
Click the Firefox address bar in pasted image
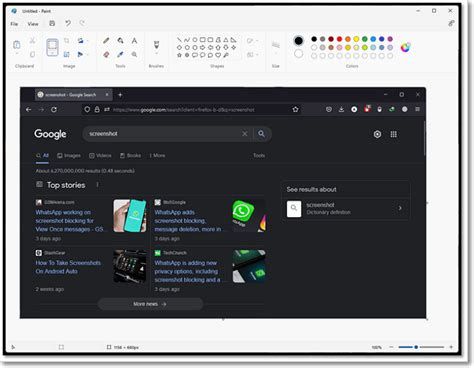(x=192, y=109)
